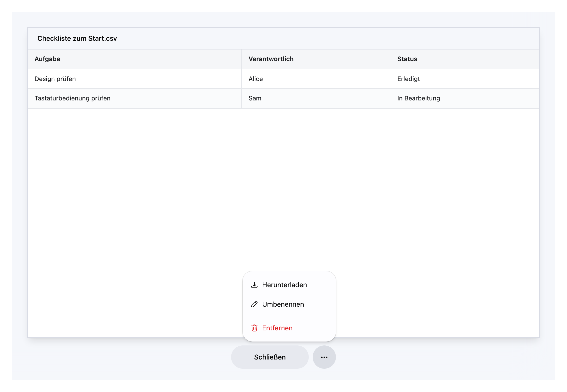Choose Umbenennen from the menu

click(289, 304)
